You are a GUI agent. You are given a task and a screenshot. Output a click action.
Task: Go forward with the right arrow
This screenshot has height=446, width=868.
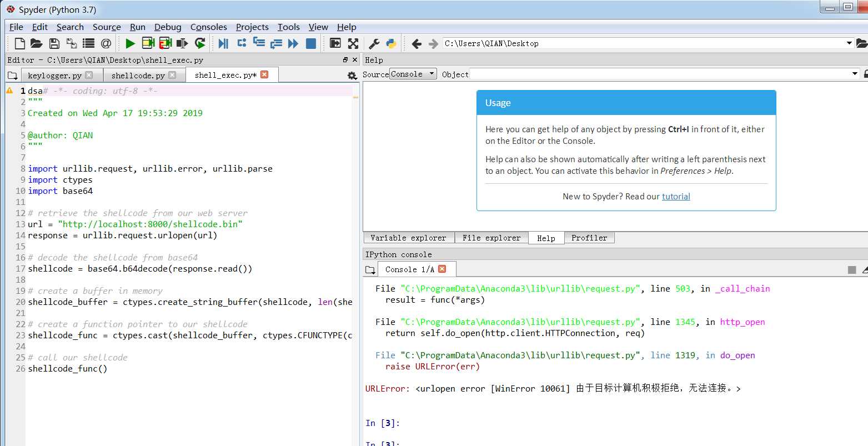click(x=433, y=43)
